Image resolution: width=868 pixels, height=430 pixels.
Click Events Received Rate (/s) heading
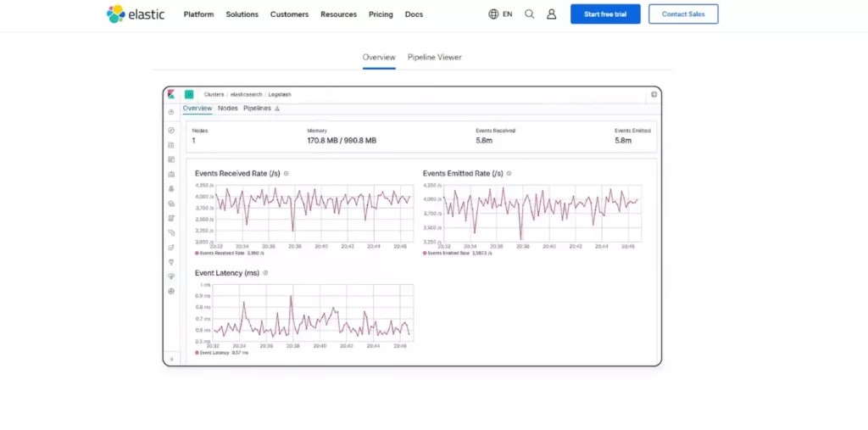[237, 173]
